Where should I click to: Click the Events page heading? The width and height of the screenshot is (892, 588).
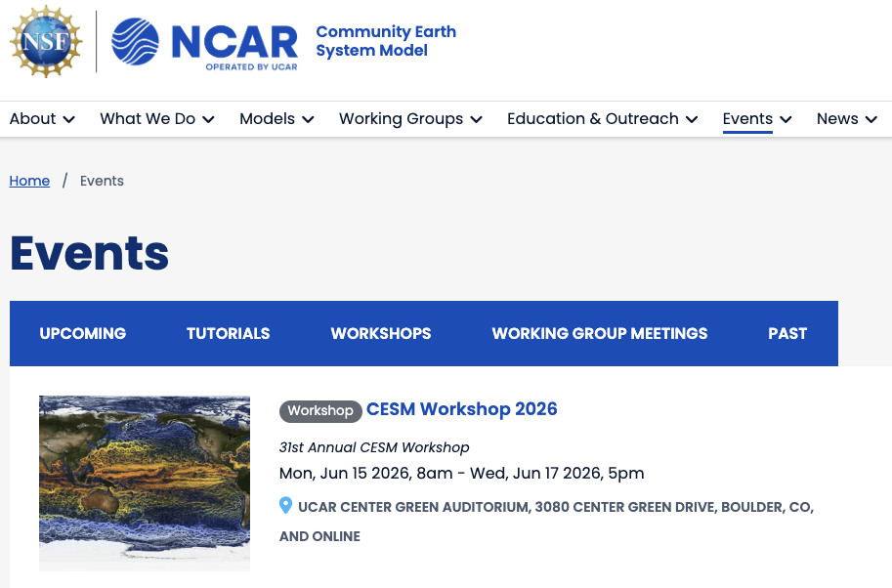89,253
